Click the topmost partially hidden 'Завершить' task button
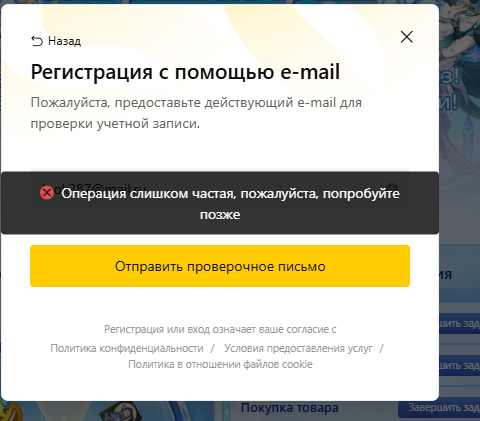This screenshot has height=421, width=480. (459, 323)
